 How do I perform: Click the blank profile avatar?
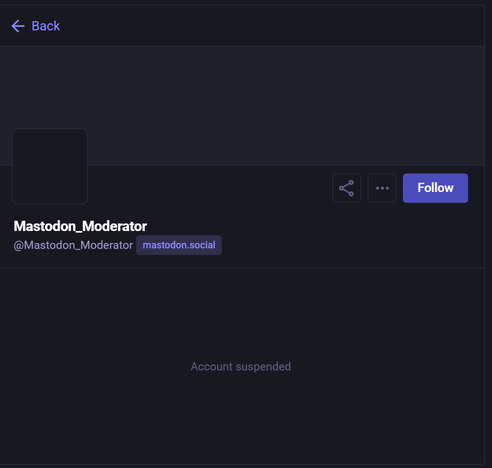pyautogui.click(x=50, y=166)
